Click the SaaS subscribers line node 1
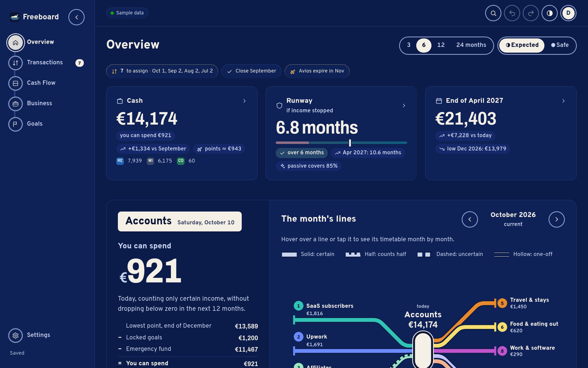 pos(299,306)
